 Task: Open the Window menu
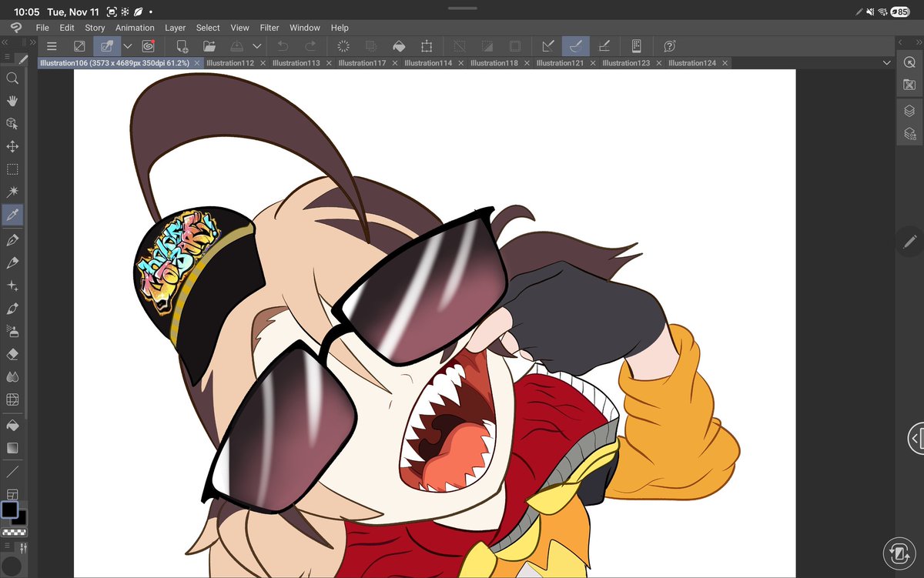point(305,28)
